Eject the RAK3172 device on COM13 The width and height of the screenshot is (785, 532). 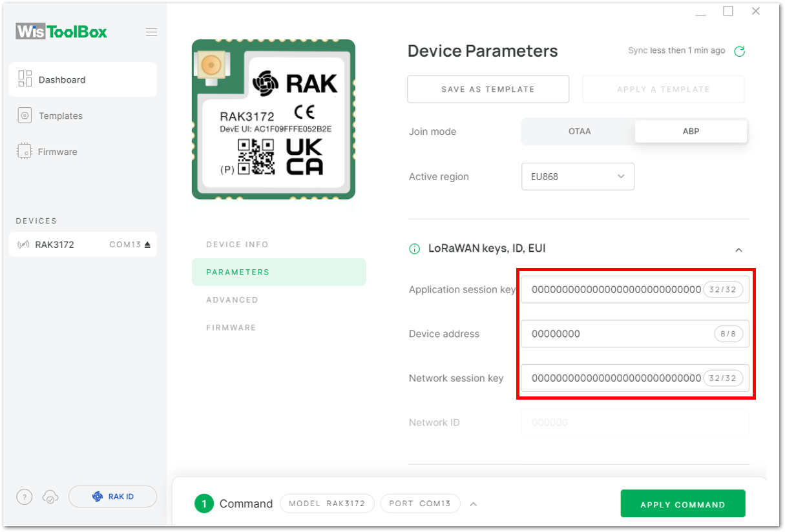pyautogui.click(x=147, y=245)
